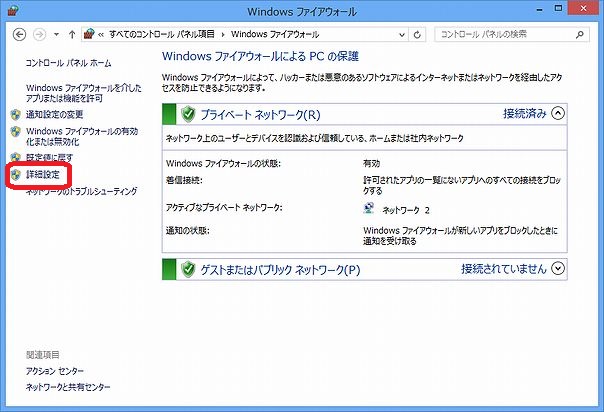Open アクション センター link

pyautogui.click(x=55, y=371)
